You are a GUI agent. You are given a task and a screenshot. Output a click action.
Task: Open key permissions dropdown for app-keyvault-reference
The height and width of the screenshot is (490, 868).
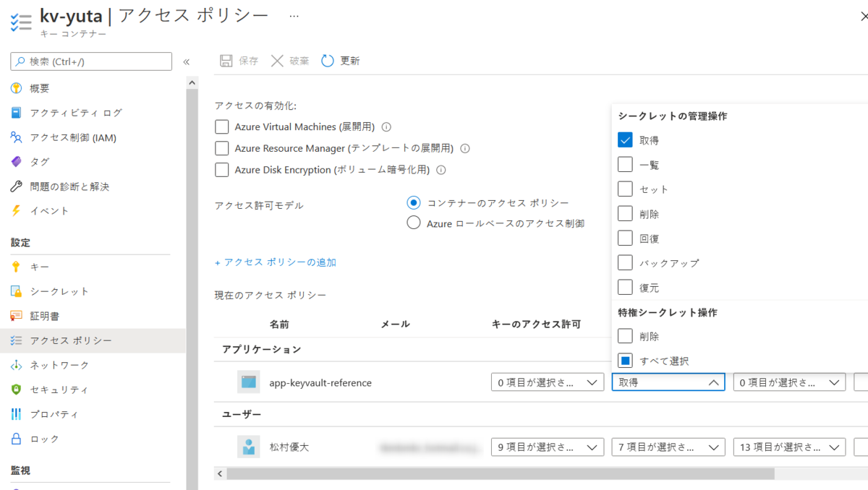547,382
